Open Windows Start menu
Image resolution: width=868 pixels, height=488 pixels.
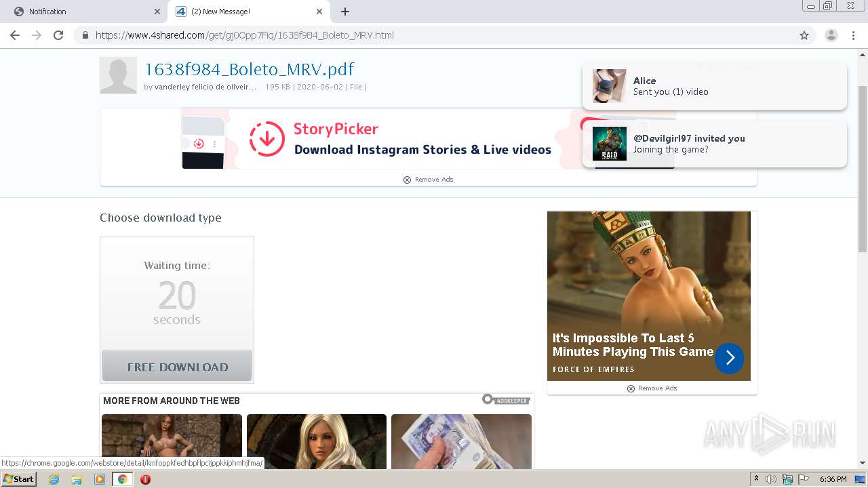point(18,479)
